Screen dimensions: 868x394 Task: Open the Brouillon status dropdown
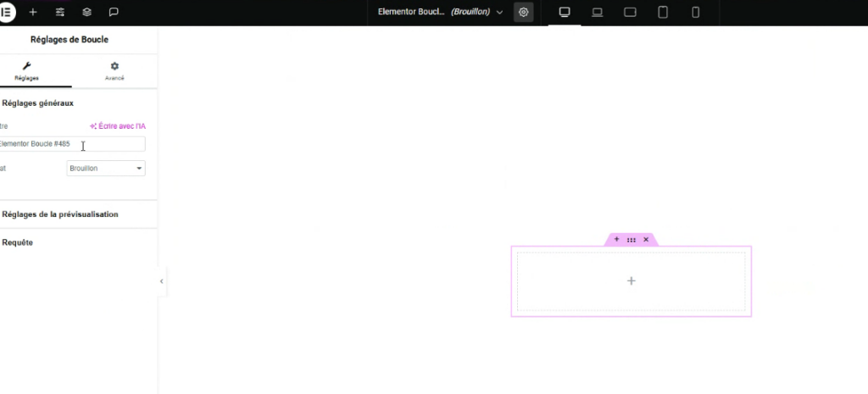(x=106, y=169)
